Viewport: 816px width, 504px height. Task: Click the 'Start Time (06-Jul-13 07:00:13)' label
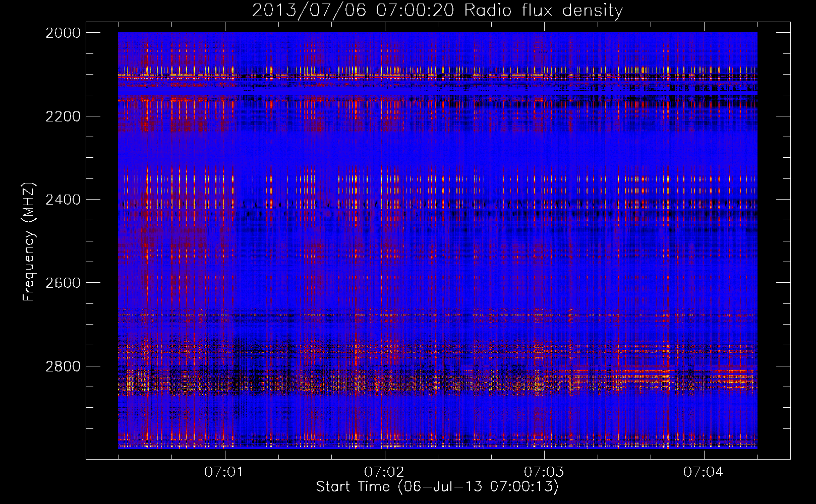pos(437,487)
